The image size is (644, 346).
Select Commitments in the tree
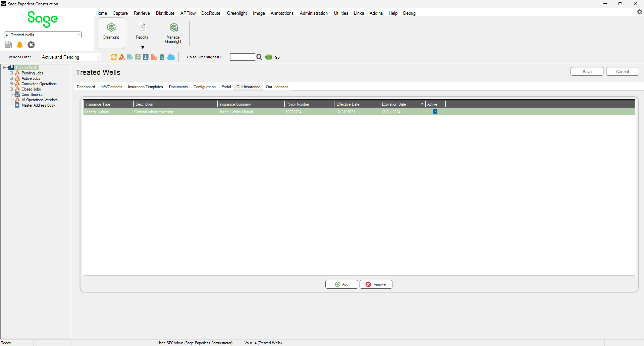[x=32, y=95]
